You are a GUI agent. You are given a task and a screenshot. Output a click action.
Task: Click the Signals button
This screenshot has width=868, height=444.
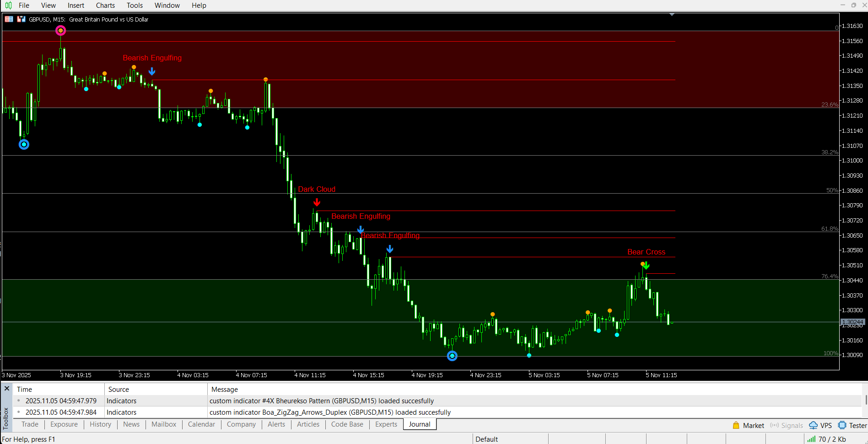pos(787,425)
